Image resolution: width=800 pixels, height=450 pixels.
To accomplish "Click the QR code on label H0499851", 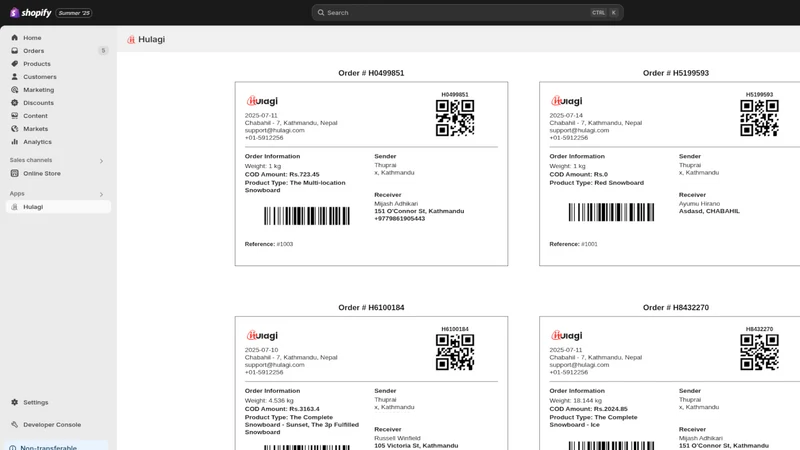I will point(455,118).
